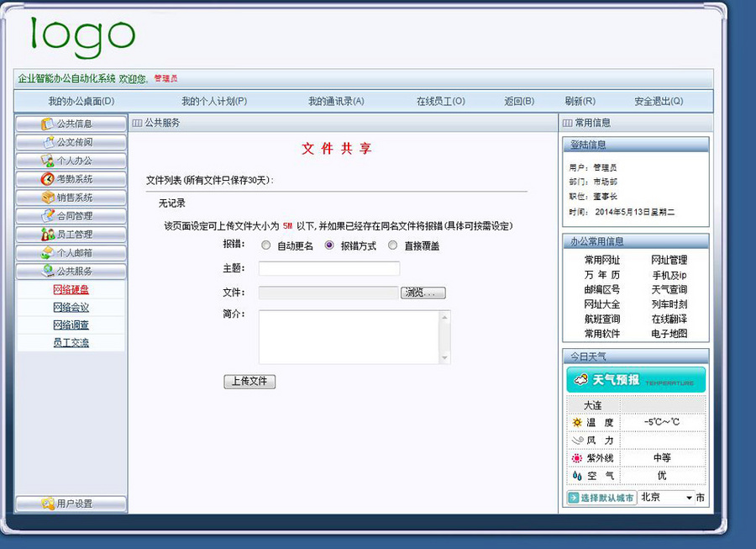Expand the 个人办公 sidebar section

tap(71, 161)
